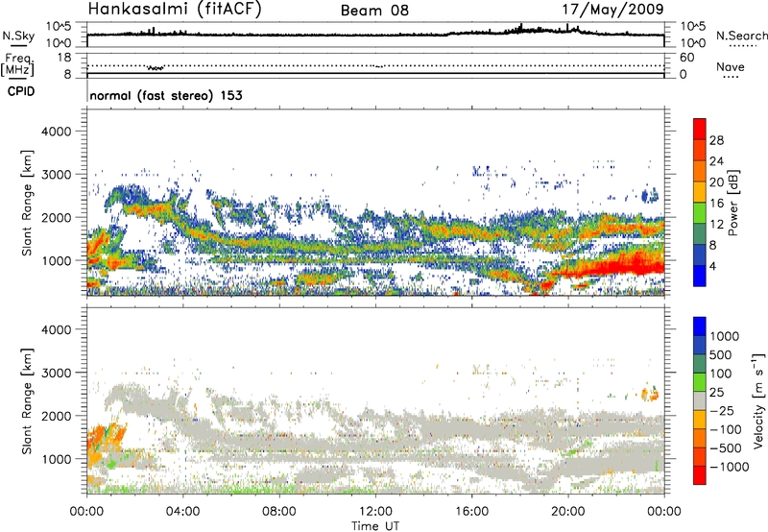Click '1000' on the velocity panel range axis

click(x=56, y=459)
